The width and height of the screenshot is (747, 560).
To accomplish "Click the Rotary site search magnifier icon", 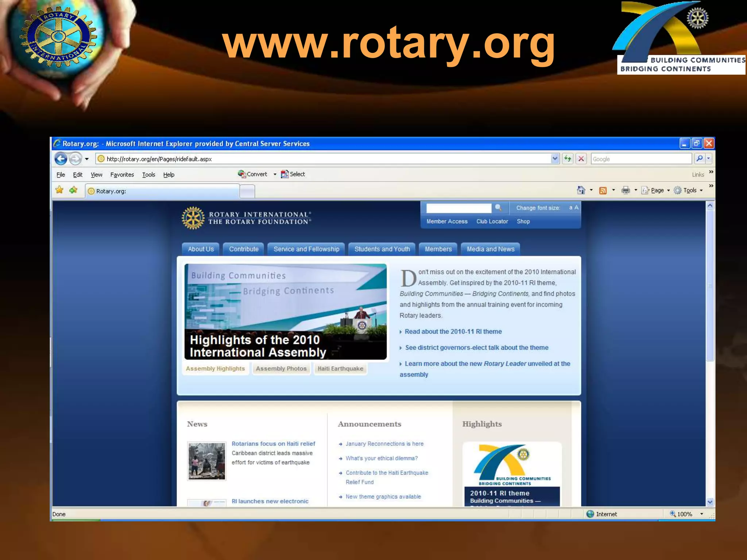I will point(498,208).
